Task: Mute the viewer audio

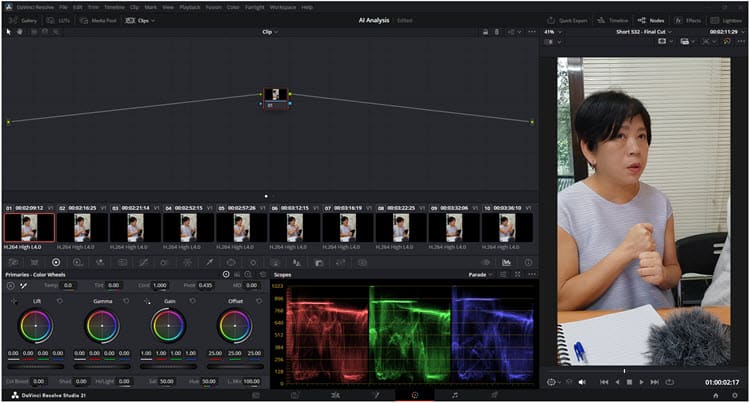Action: (x=582, y=382)
